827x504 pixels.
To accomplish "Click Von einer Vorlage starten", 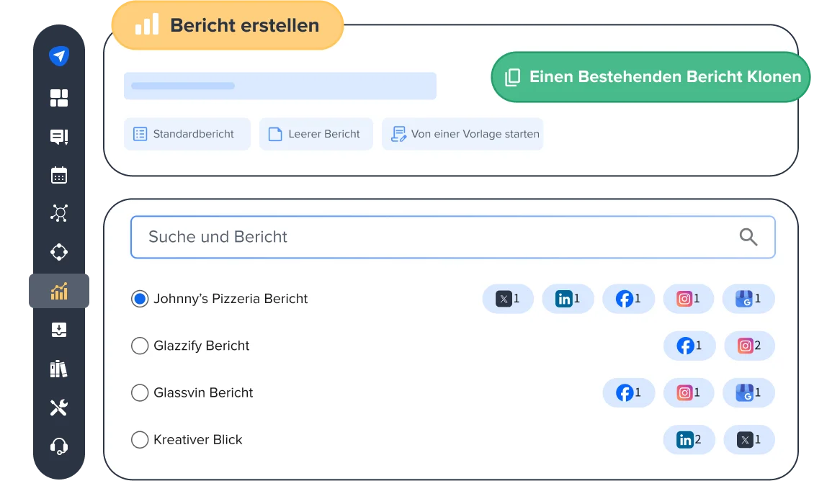I will [462, 134].
